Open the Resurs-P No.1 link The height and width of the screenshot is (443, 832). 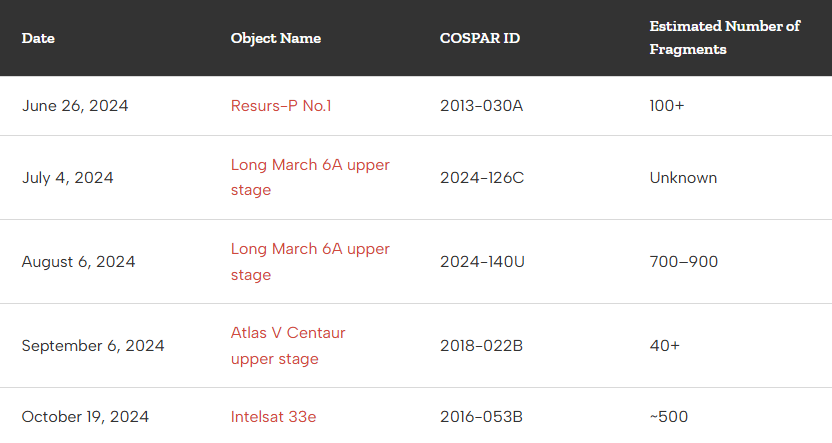click(x=280, y=105)
